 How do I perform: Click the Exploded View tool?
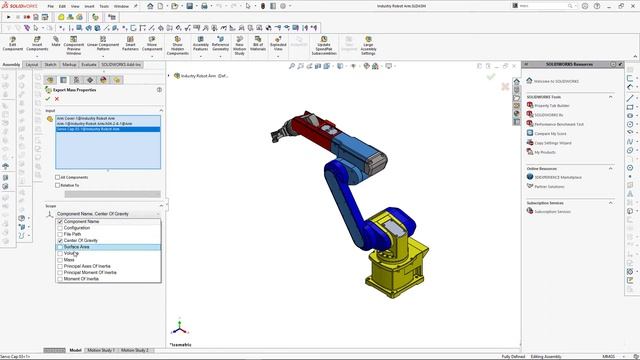click(x=278, y=44)
